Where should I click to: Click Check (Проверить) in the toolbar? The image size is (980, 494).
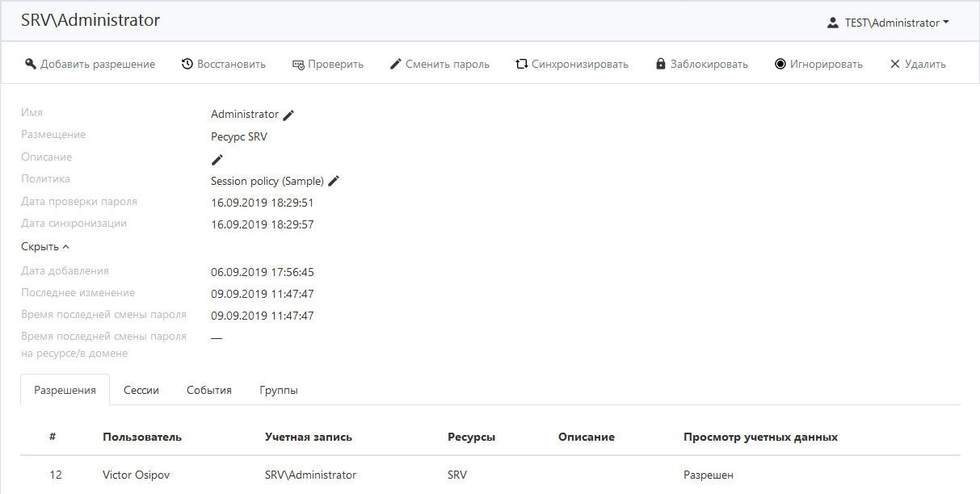click(x=327, y=64)
